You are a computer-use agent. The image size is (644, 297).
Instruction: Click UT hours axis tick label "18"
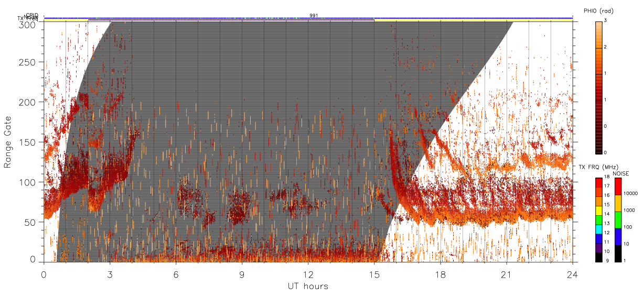tap(440, 274)
